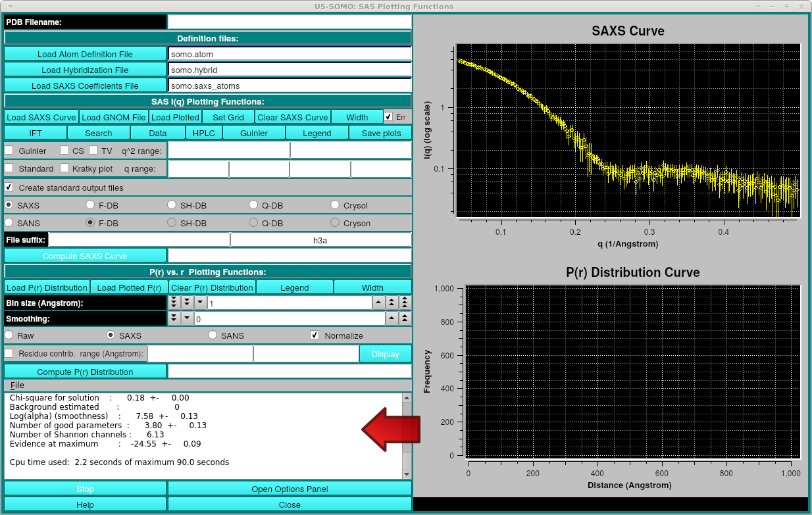Open the HPLC function

[x=204, y=133]
